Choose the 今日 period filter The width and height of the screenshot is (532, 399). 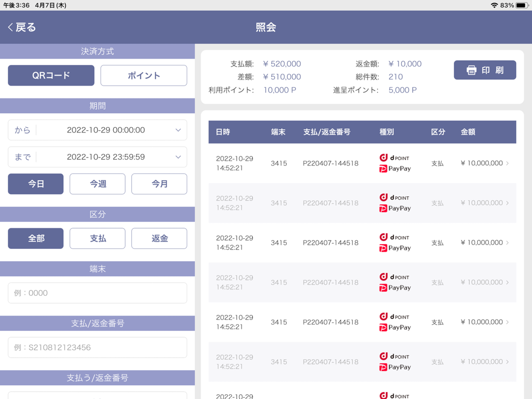(36, 184)
